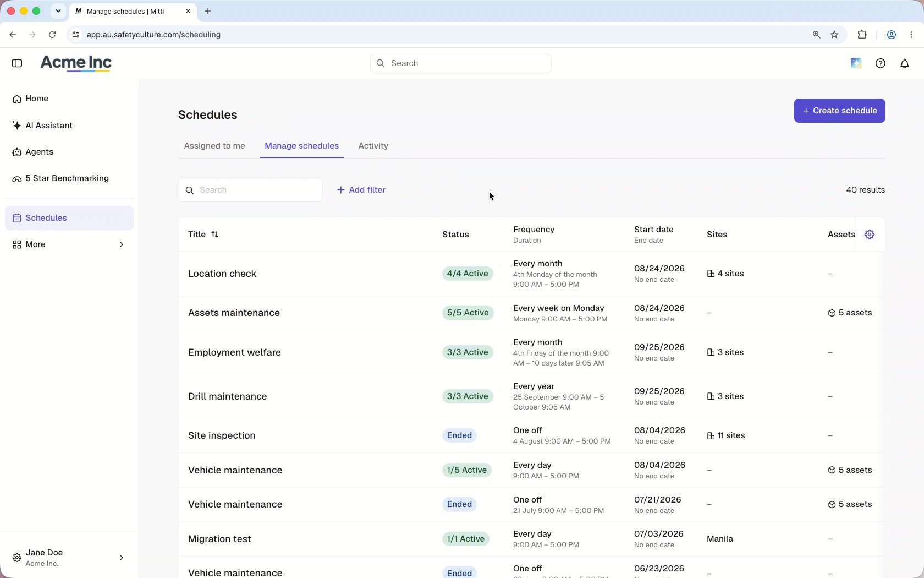The image size is (924, 578).
Task: Select Schedules in sidebar
Action: click(x=69, y=218)
